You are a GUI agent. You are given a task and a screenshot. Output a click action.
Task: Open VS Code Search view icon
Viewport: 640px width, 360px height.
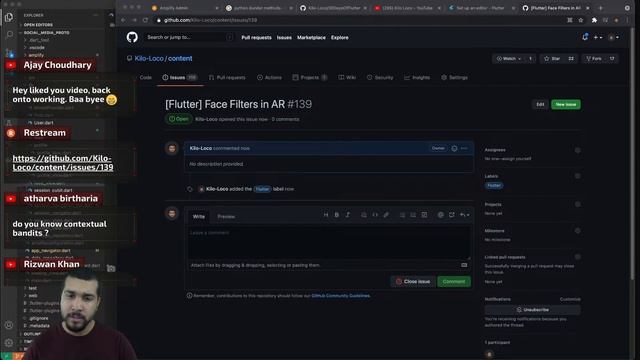9,35
